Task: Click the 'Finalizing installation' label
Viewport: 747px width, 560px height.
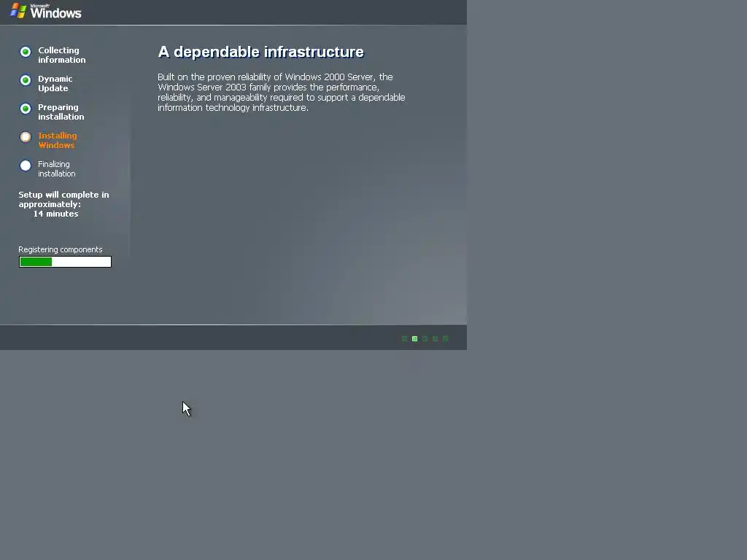Action: coord(57,169)
